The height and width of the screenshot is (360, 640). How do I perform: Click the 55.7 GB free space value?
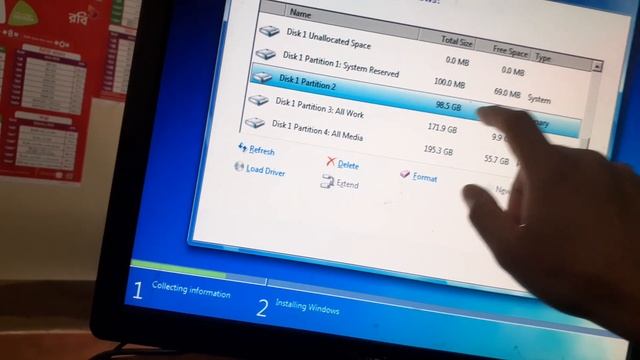[496, 160]
